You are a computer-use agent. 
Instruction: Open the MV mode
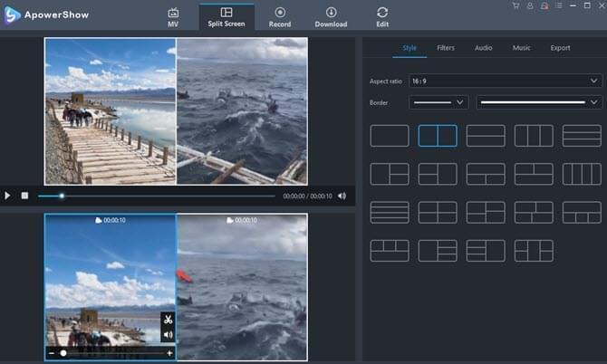click(173, 17)
